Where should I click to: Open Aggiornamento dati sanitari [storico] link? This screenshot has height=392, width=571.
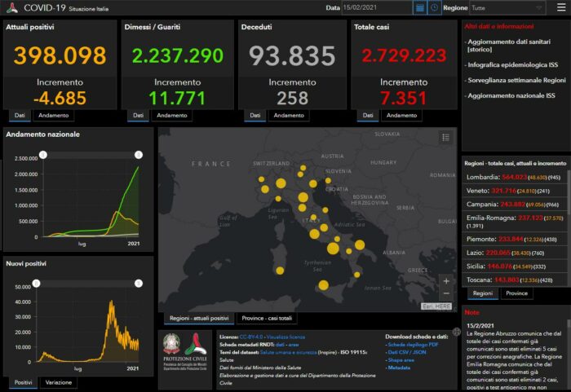coord(509,46)
